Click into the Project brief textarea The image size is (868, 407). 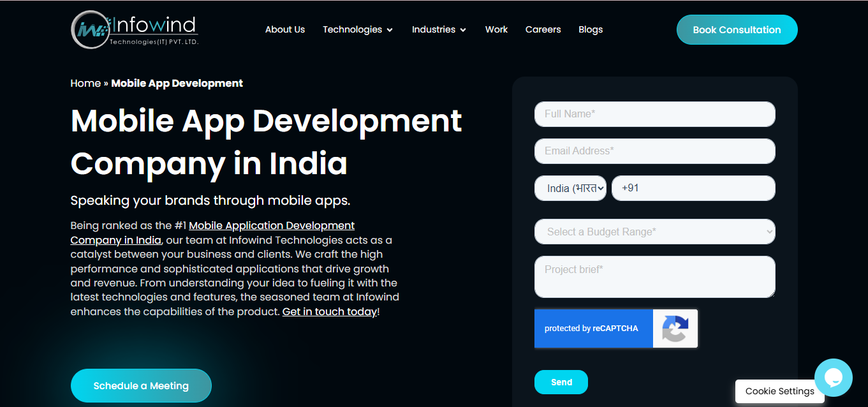(x=654, y=277)
